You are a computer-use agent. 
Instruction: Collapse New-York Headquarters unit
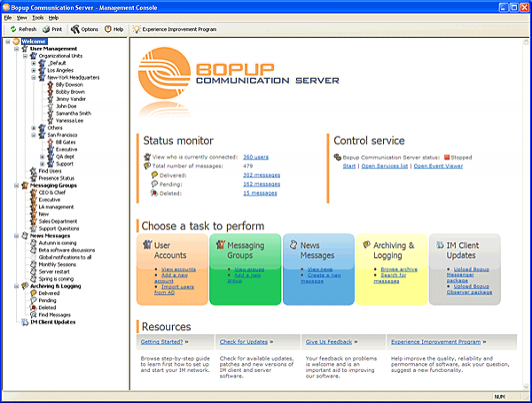click(x=34, y=78)
